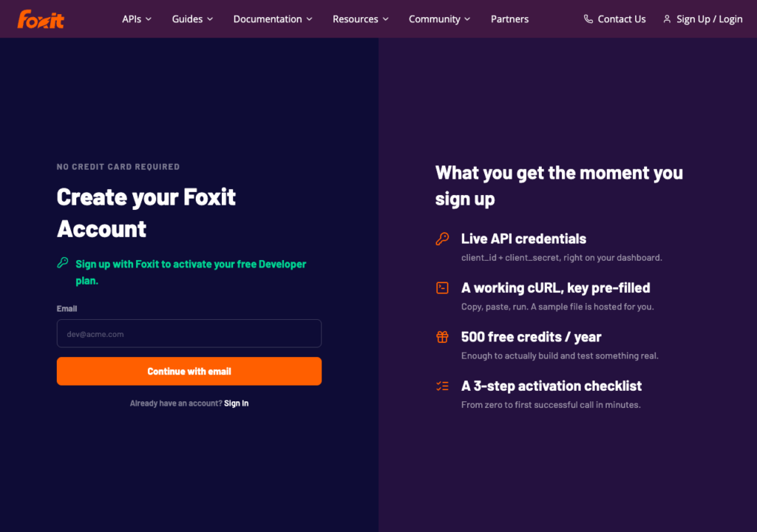Click the 'NO CREDIT CARD REQUIRED' text
The image size is (757, 532).
click(x=118, y=166)
